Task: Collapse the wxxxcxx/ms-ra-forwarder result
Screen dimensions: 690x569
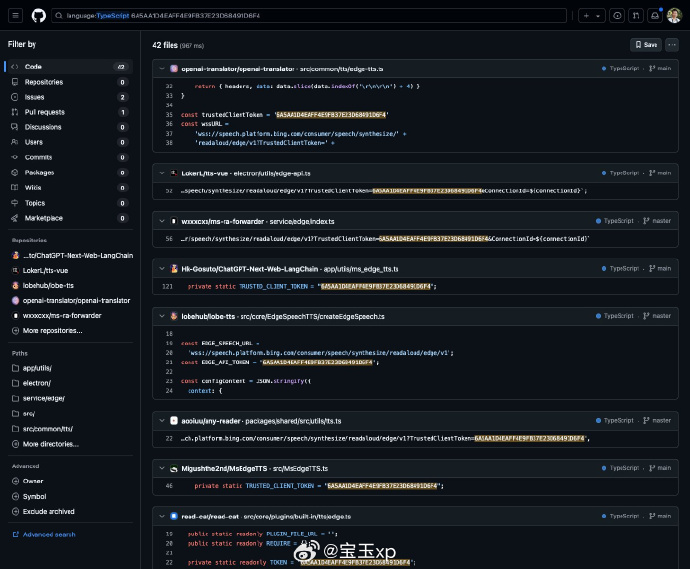Action: [x=161, y=221]
